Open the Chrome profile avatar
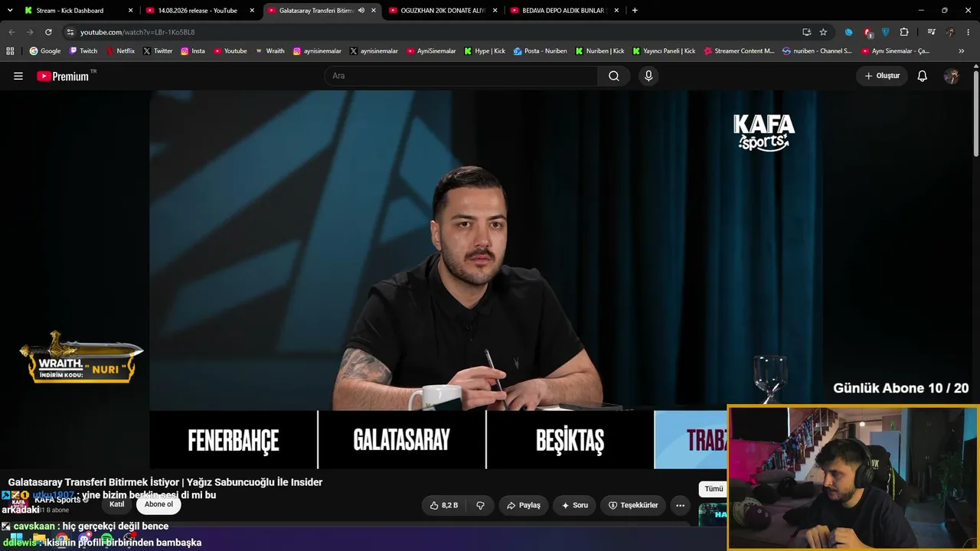Image resolution: width=980 pixels, height=551 pixels. (950, 32)
